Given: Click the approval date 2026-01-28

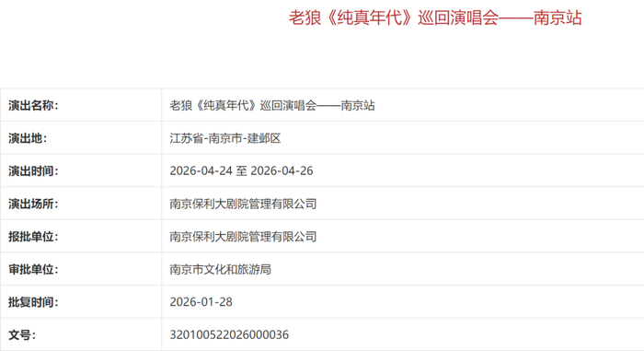Looking at the screenshot, I should pyautogui.click(x=201, y=302).
